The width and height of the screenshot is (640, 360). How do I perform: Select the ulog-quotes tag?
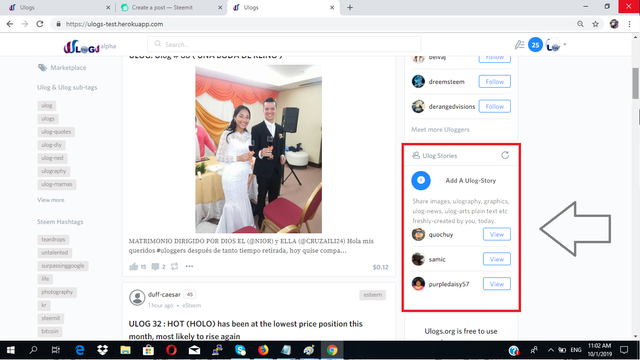tap(56, 132)
